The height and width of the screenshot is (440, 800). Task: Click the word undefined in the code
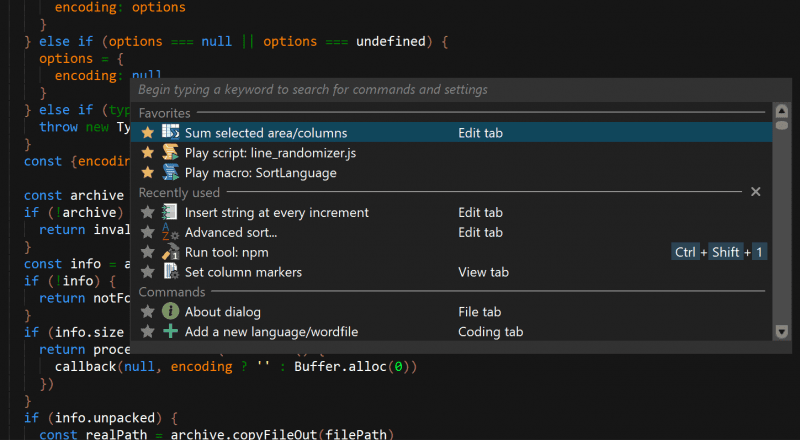point(391,41)
